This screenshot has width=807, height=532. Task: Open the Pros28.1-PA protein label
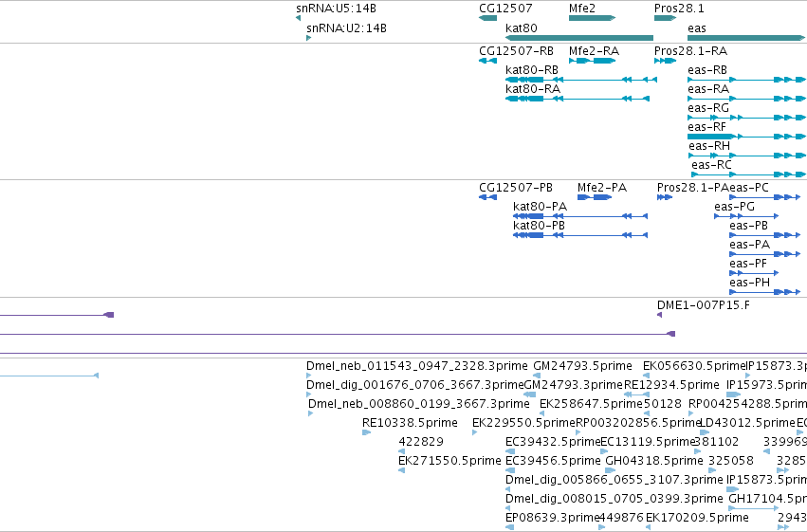(693, 188)
